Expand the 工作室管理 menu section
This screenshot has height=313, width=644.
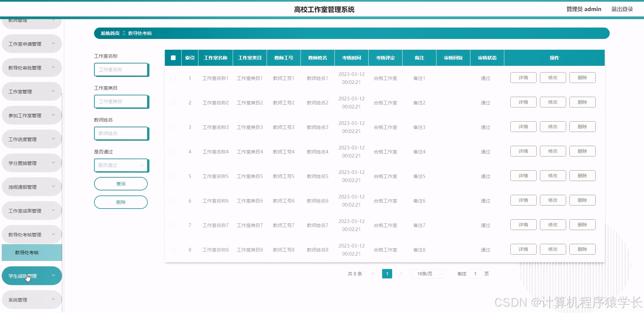click(32, 91)
